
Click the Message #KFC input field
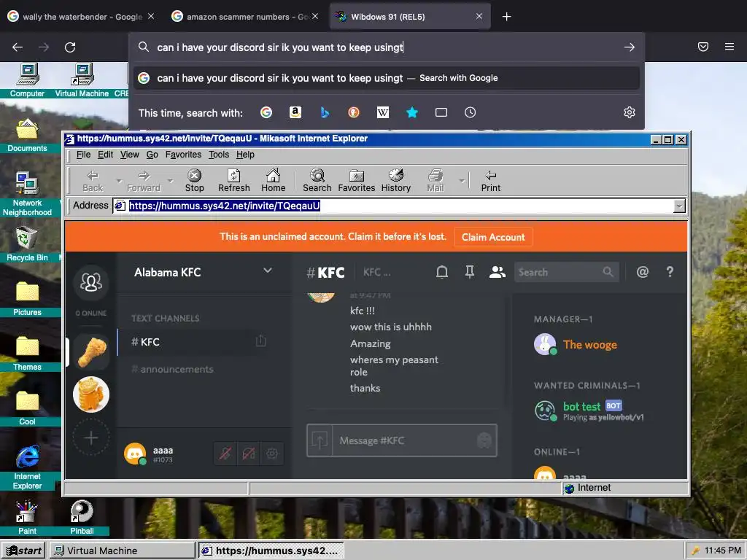pyautogui.click(x=404, y=440)
